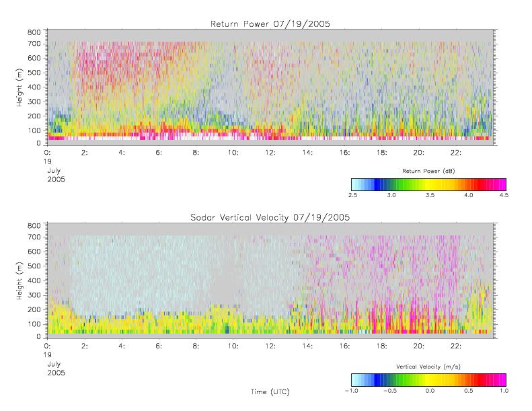Click the 700 height tick on Vertical Velocity plot
The height and width of the screenshot is (411, 532).
pos(34,237)
